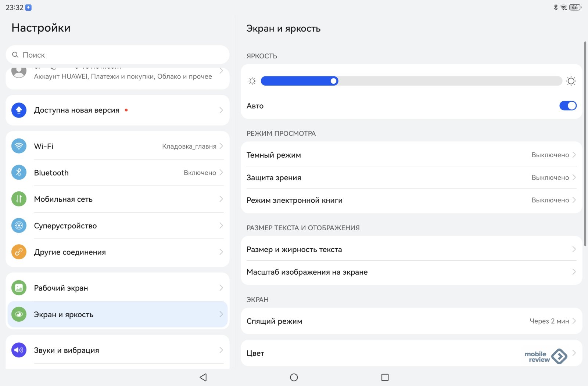Tap the sounds and vibration speaker icon

coord(19,350)
